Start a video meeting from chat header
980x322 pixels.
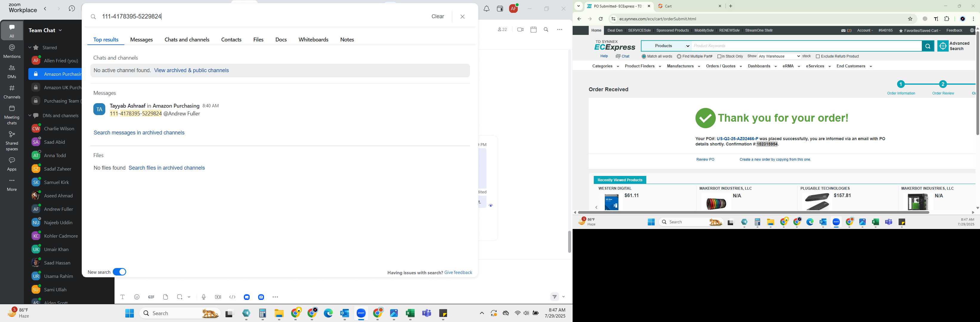pos(520,29)
